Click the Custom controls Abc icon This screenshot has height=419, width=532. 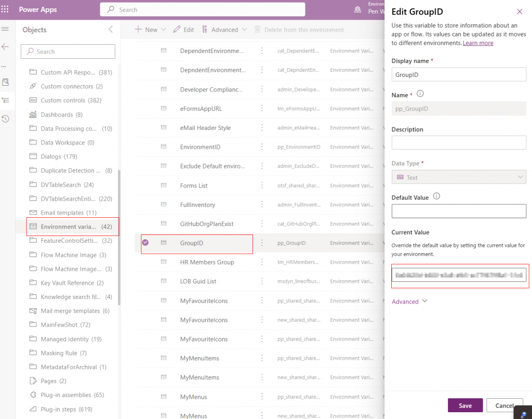(x=33, y=100)
